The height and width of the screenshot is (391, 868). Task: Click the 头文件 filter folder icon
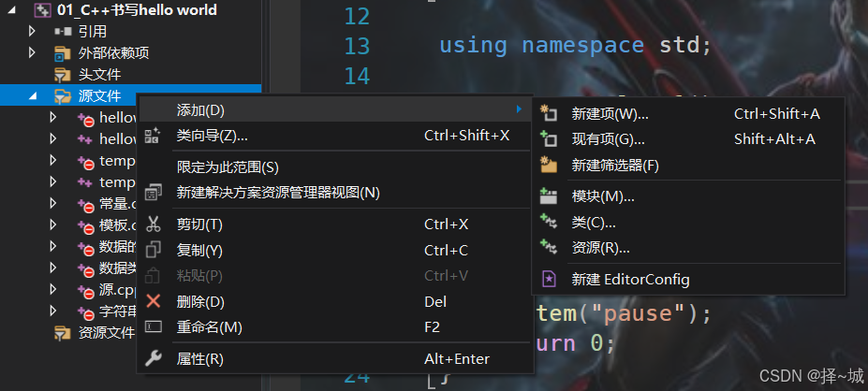pyautogui.click(x=63, y=75)
